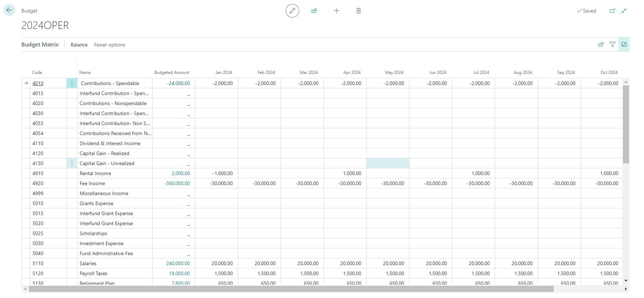Select Jun 2024 value for Fee Income
This screenshot has height=298, width=644.
pyautogui.click(x=436, y=183)
